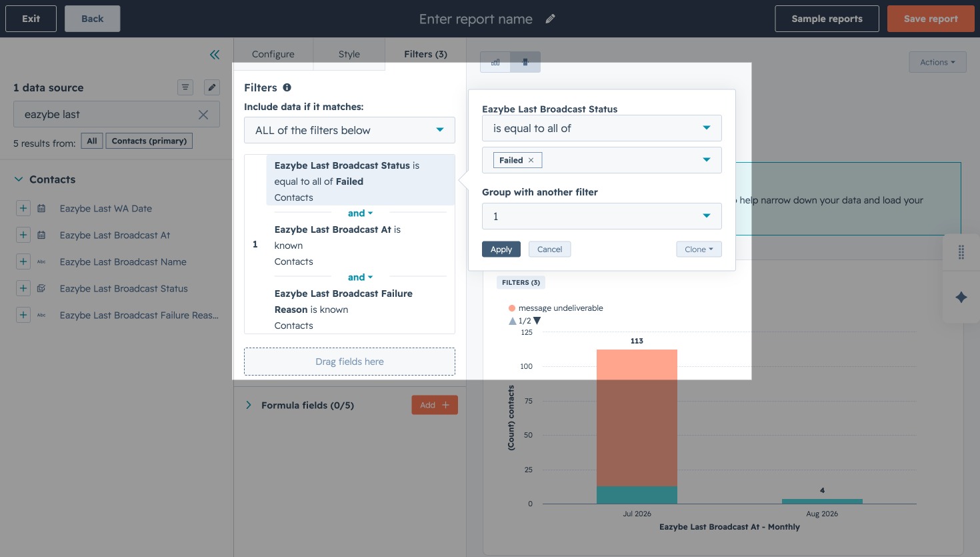Change first 'and' operator dropdown
980x557 pixels.
360,213
